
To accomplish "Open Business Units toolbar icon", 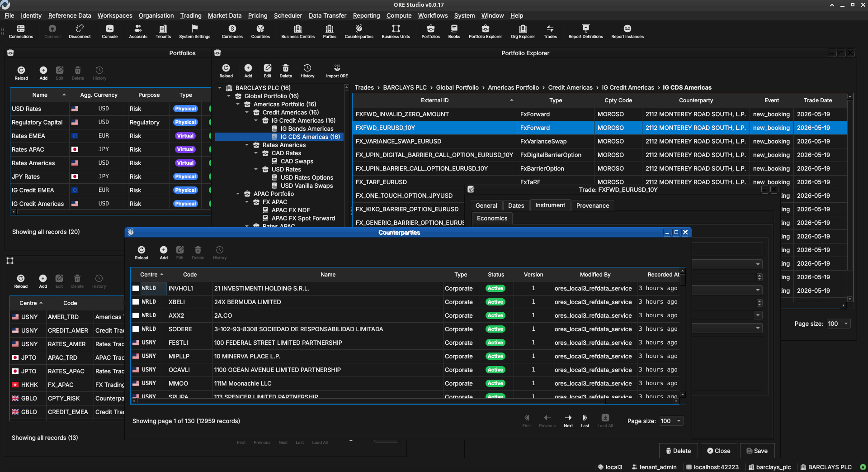I will (x=396, y=32).
